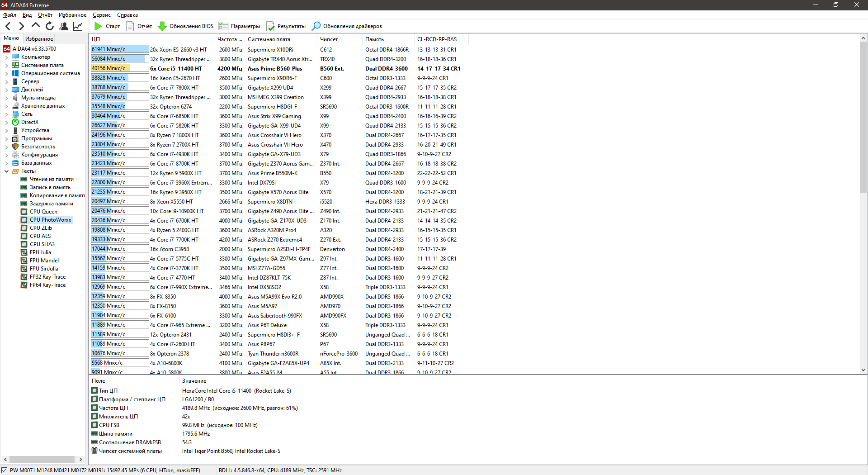The image size is (868, 475).
Task: Click the Back navigation arrow
Action: click(8, 26)
